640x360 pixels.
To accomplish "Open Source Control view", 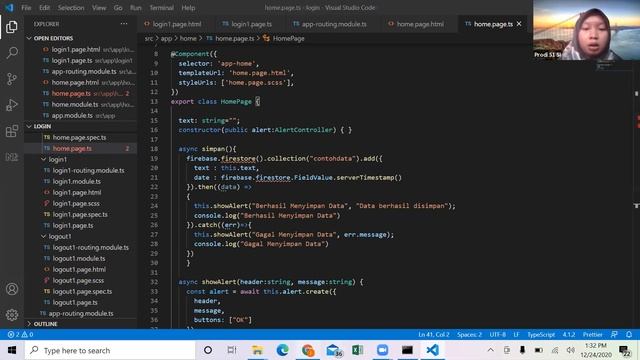I will pos(12,79).
